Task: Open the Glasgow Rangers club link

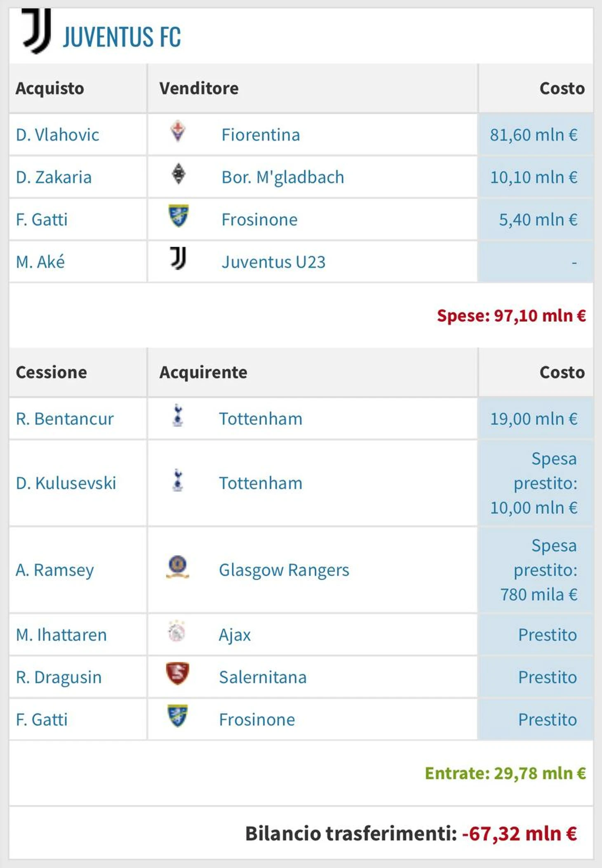Action: [x=284, y=570]
